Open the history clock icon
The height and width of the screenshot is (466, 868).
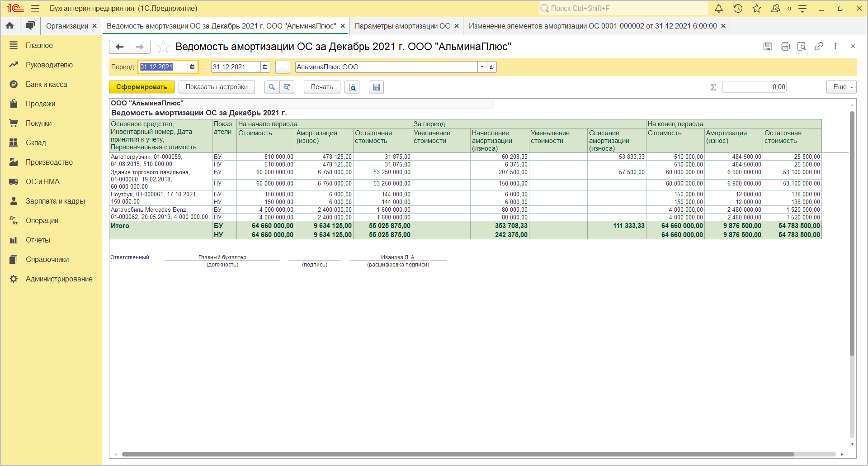tap(738, 9)
